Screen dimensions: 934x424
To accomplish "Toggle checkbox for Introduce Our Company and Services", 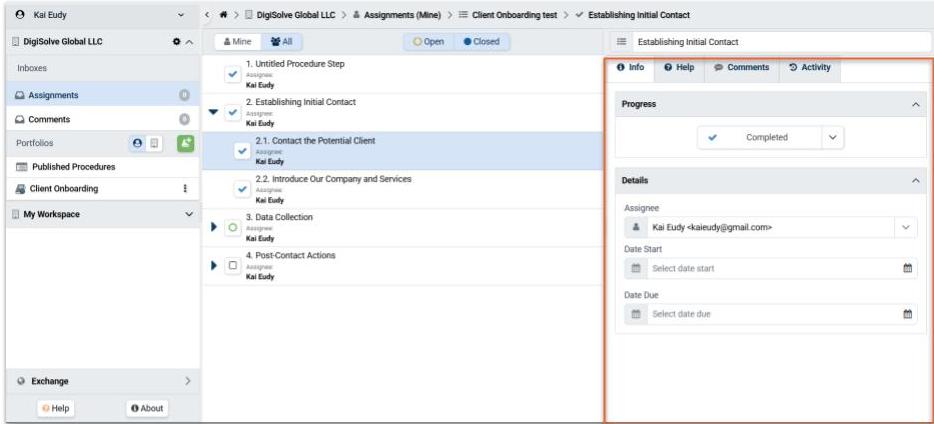I will [x=241, y=189].
